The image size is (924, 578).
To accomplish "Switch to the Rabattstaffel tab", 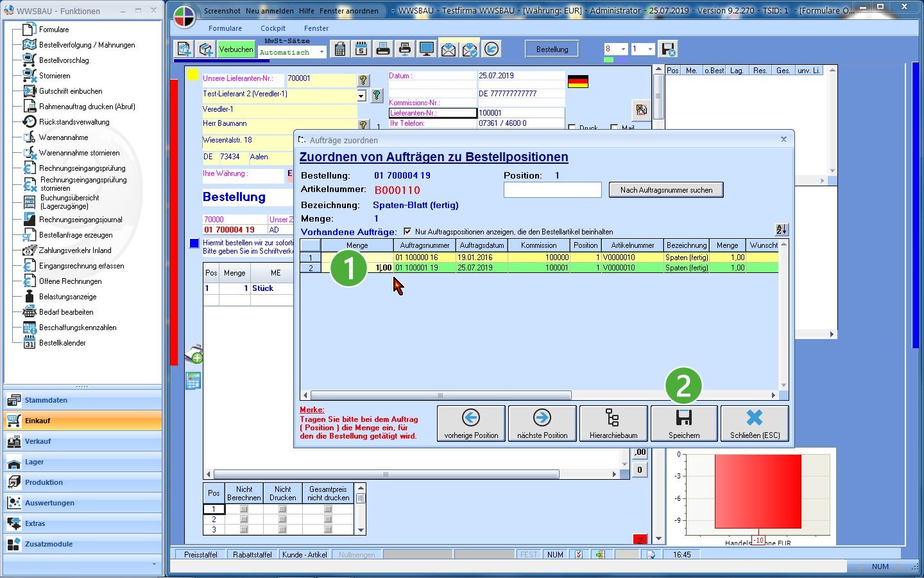I will [252, 554].
